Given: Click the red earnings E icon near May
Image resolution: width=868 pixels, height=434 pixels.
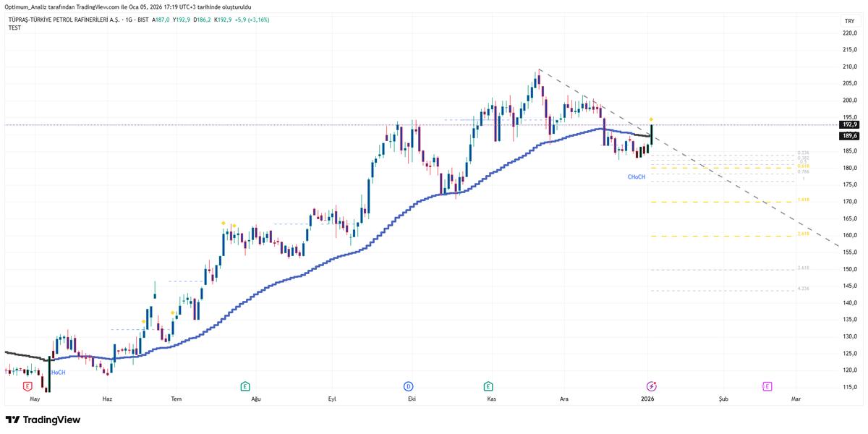Looking at the screenshot, I should 28,386.
